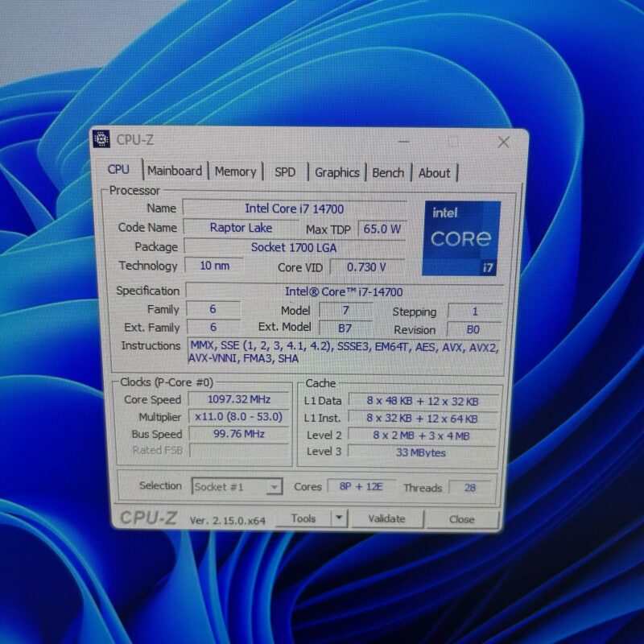Open the Memory tab
This screenshot has width=644, height=644.
(235, 171)
